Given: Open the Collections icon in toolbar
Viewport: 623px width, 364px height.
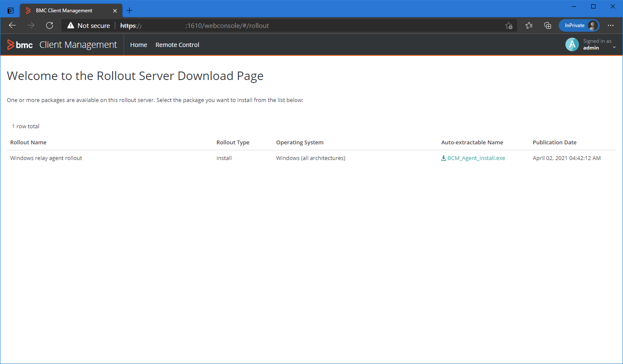Looking at the screenshot, I should click(548, 25).
